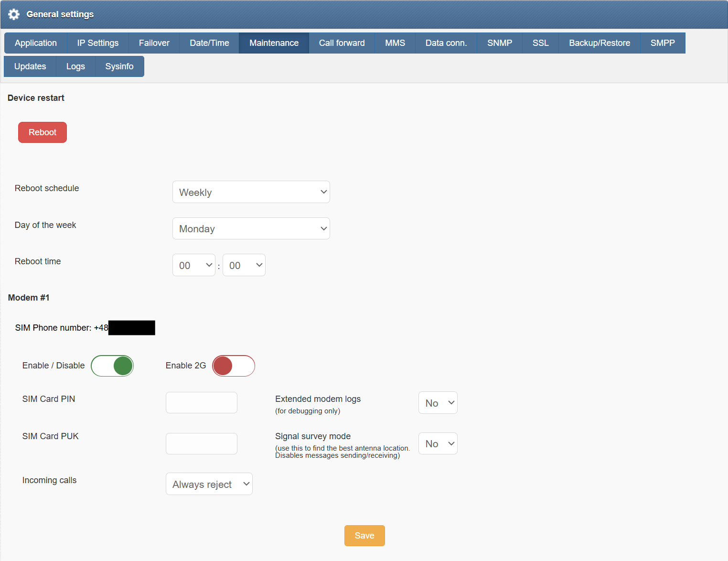Image resolution: width=728 pixels, height=561 pixels.
Task: Switch to the MMS tab
Action: pyautogui.click(x=395, y=43)
